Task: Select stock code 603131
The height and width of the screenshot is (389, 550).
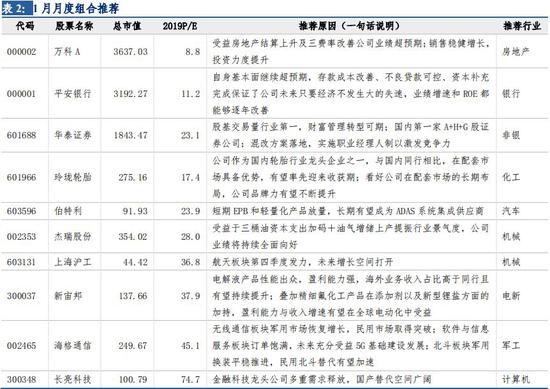Action: [x=21, y=262]
